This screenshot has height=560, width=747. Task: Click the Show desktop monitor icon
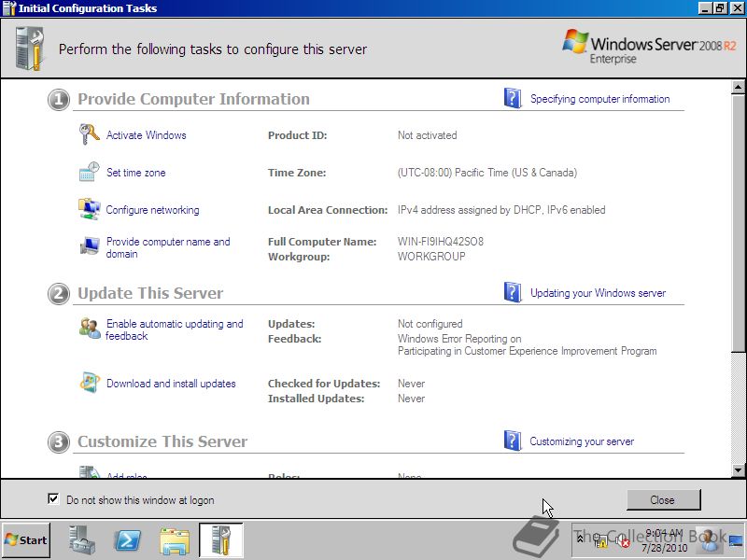coord(736,540)
